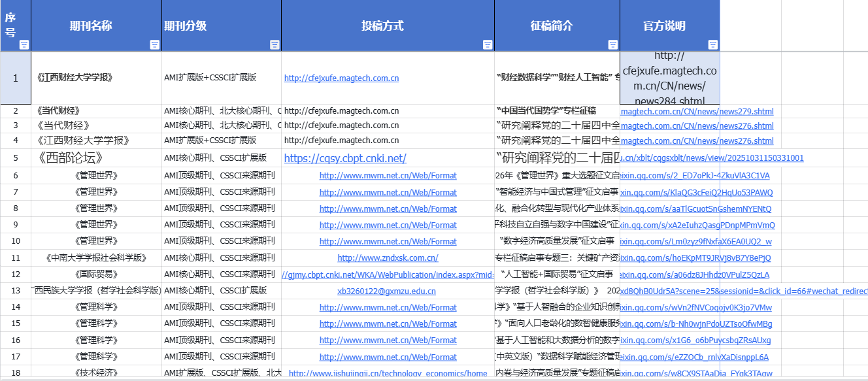
Task: Click the 期刊名称 column header
Action: tap(91, 25)
